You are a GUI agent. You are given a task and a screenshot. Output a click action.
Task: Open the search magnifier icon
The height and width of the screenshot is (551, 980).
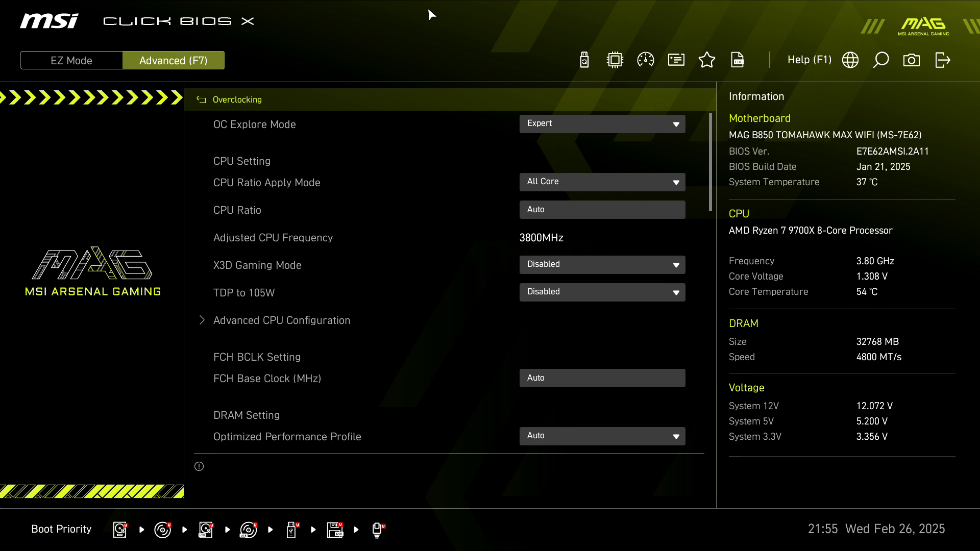(881, 60)
